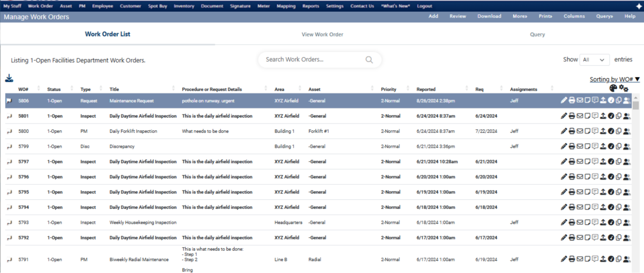Switch to the View Work Order tab
Viewport: 644px width, 273px height.
tap(322, 34)
